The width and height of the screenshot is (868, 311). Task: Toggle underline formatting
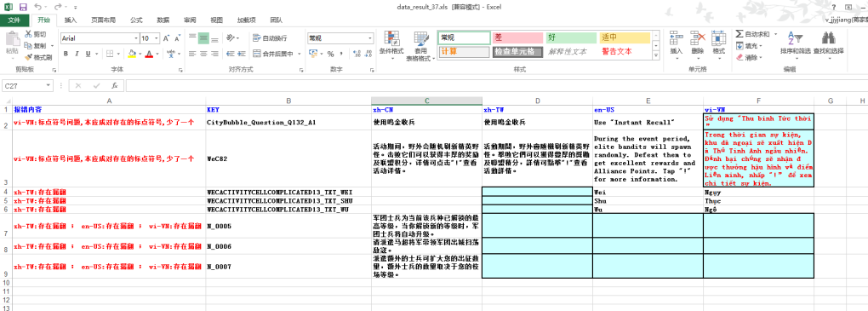[x=88, y=54]
